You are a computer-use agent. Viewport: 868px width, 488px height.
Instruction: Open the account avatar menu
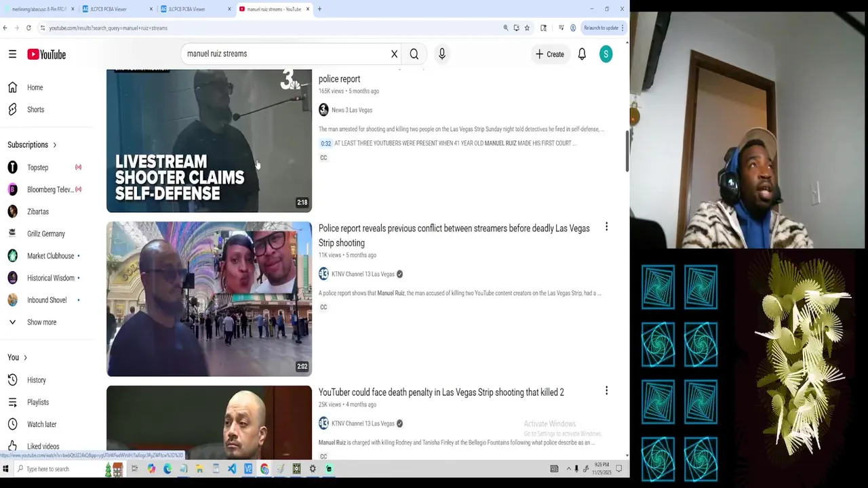coord(606,54)
